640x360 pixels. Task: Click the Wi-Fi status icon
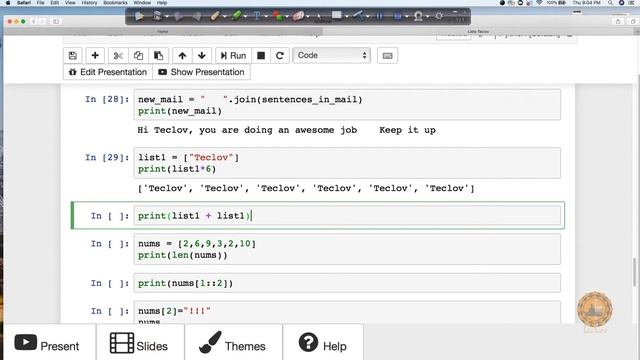pyautogui.click(x=540, y=3)
